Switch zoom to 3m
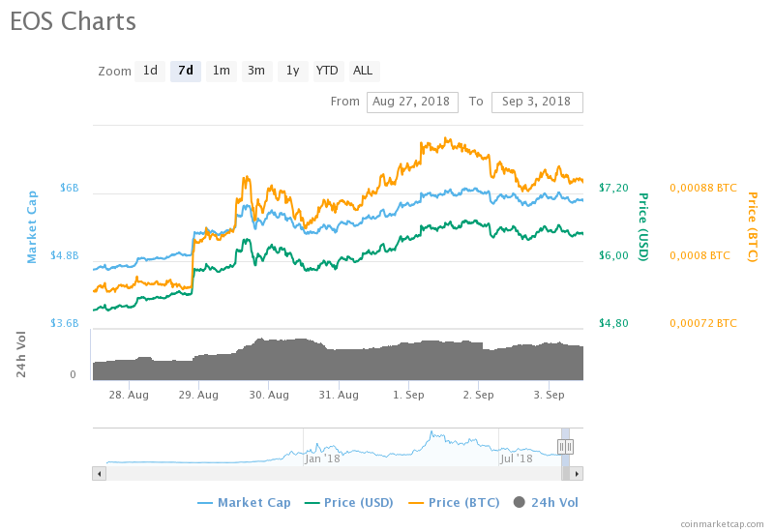 (x=256, y=71)
